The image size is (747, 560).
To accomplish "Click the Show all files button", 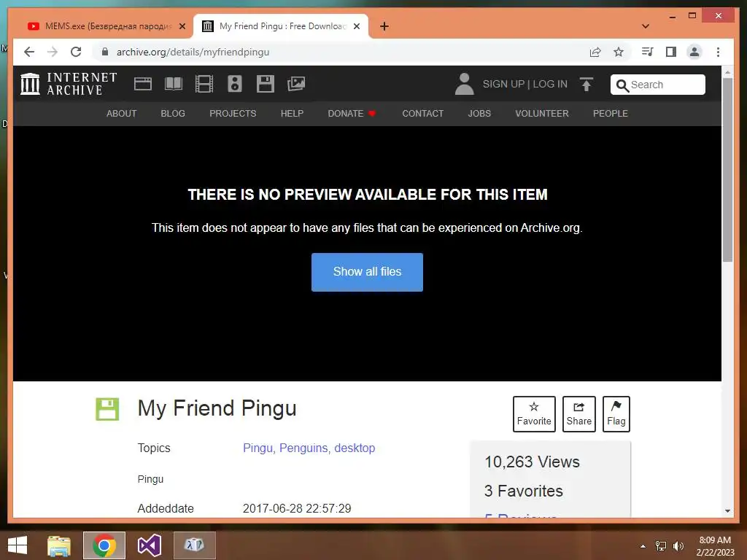I will (x=367, y=272).
